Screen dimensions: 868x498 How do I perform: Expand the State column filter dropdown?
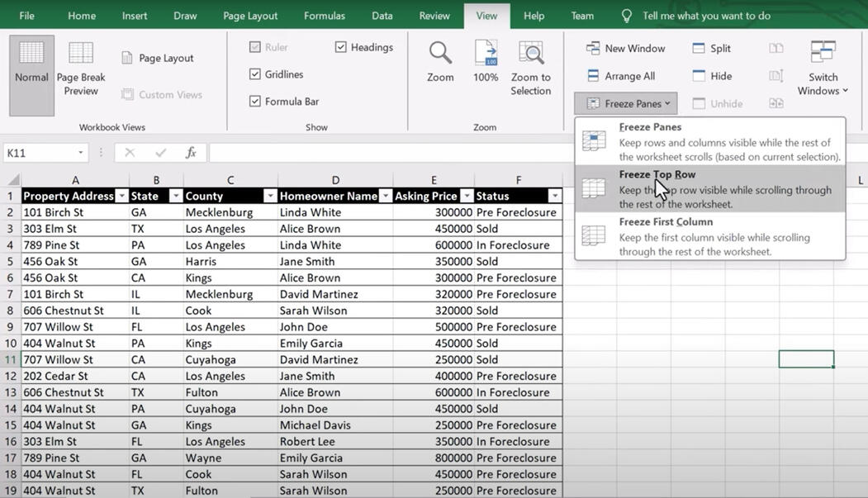tap(175, 197)
